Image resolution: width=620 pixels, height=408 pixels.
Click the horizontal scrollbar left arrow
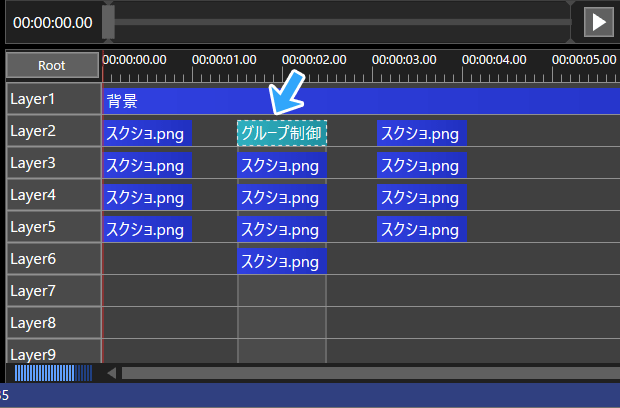[112, 373]
